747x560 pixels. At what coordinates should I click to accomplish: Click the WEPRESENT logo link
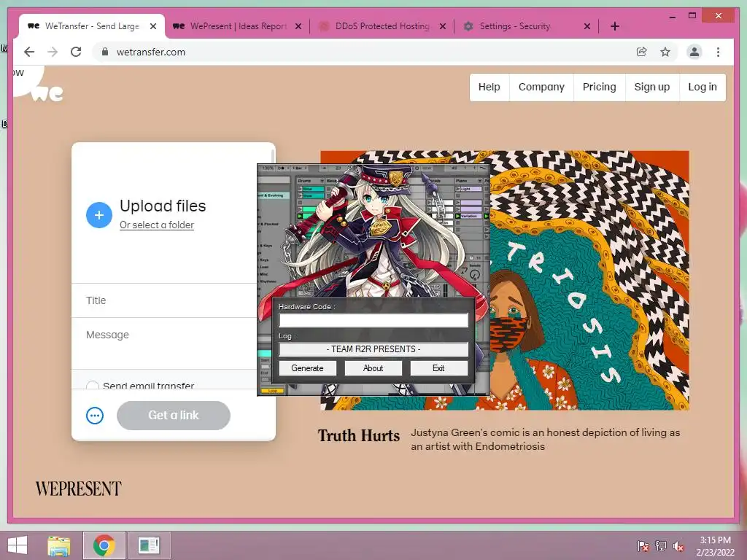click(79, 489)
